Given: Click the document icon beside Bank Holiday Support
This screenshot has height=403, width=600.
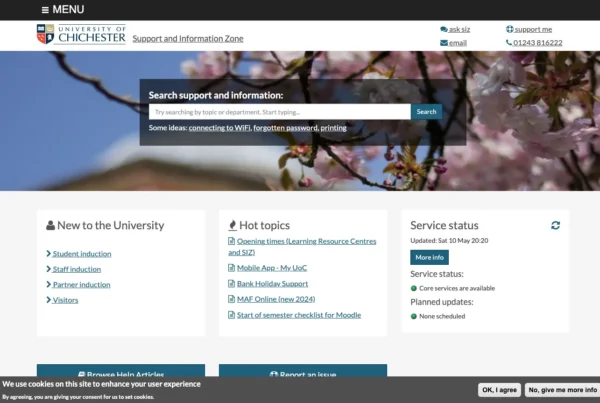Looking at the screenshot, I should point(232,284).
